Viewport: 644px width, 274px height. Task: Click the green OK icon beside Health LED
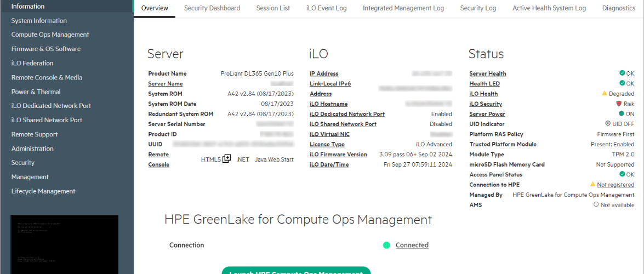tap(622, 83)
